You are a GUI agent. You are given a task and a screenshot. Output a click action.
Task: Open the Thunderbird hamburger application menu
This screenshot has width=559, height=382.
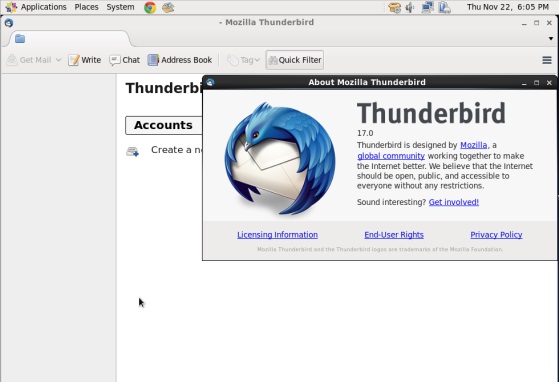pyautogui.click(x=547, y=60)
